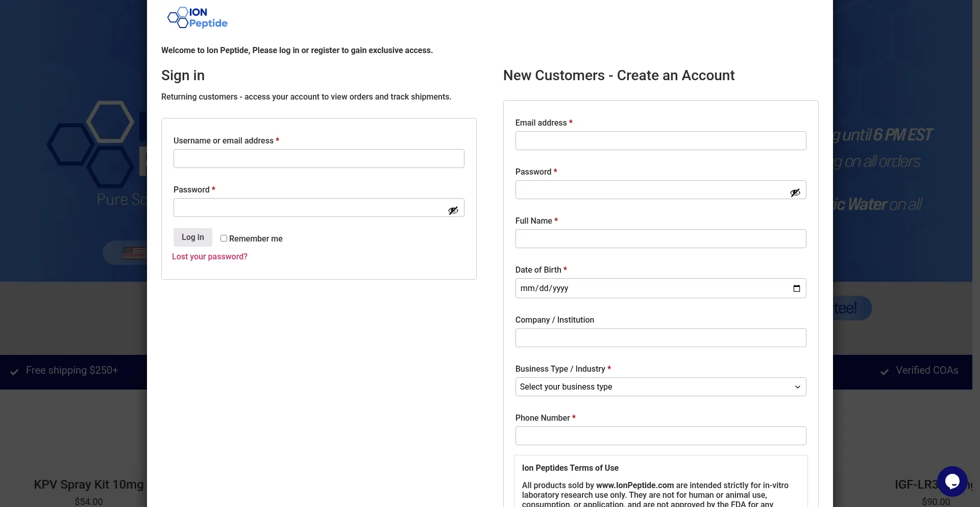Select the Phone Number input box
This screenshot has height=507, width=980.
660,436
